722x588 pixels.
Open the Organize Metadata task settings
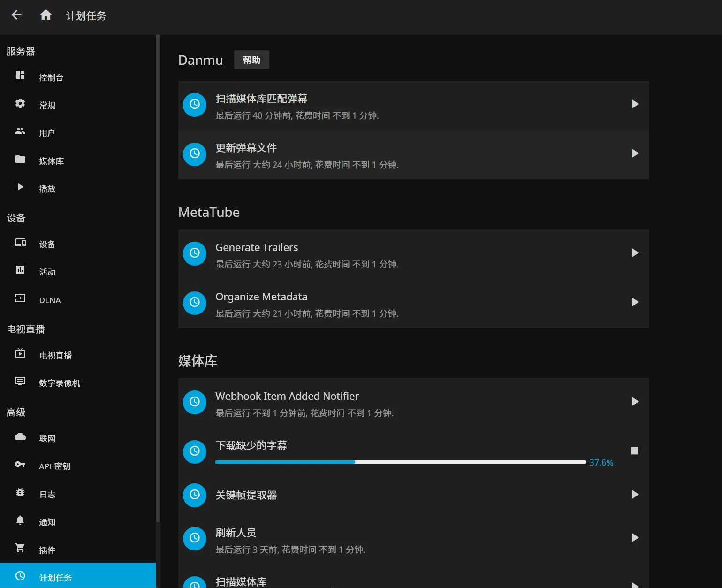point(261,297)
